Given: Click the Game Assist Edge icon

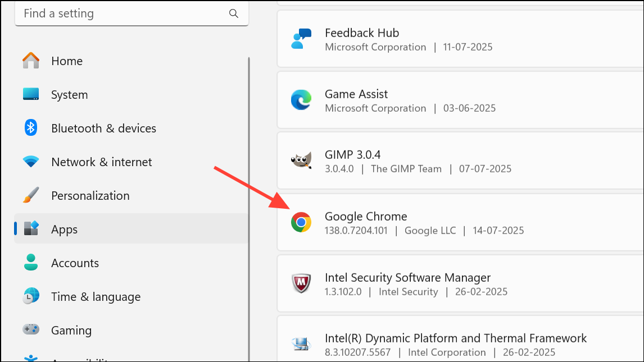Looking at the screenshot, I should (301, 100).
